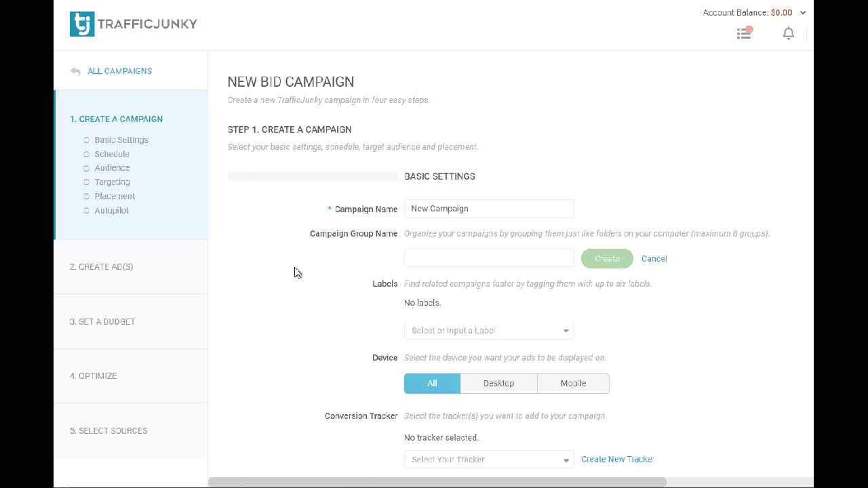Click the circle icon next to Basic Settings
The image size is (868, 488).
[87, 140]
